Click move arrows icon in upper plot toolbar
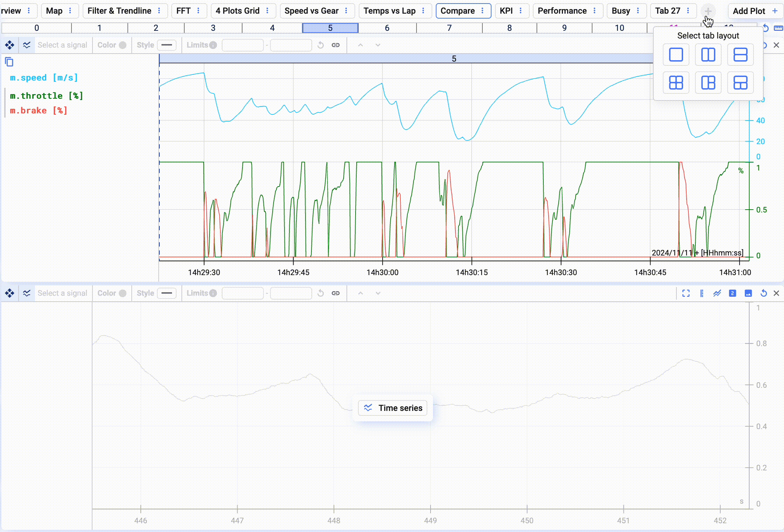Screen dimensions: 784x532 pos(9,45)
